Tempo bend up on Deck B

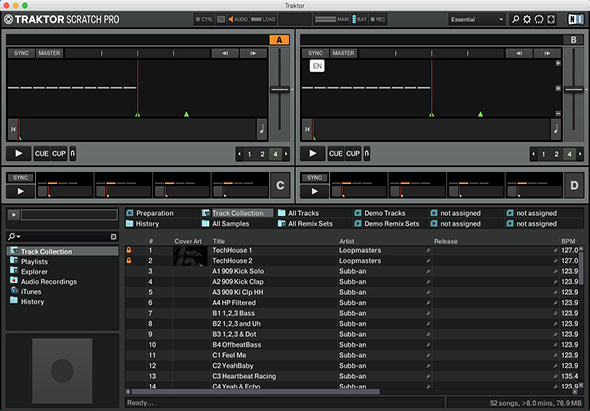click(547, 53)
